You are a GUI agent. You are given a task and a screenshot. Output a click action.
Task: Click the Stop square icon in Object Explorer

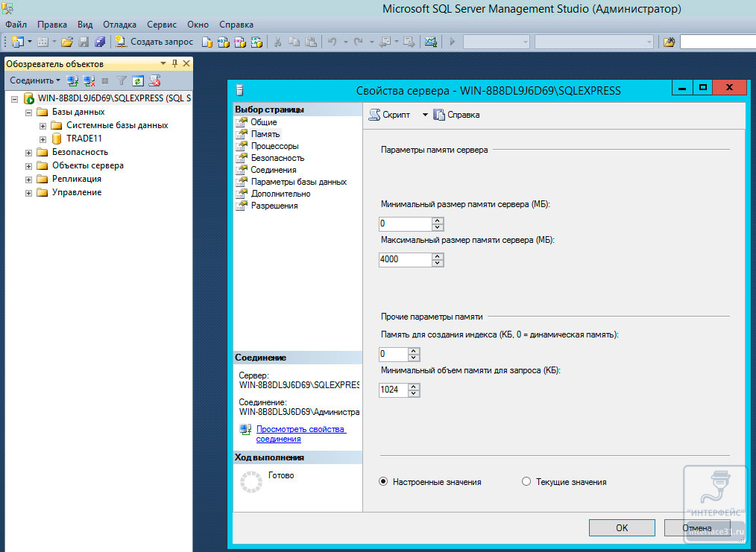(105, 81)
